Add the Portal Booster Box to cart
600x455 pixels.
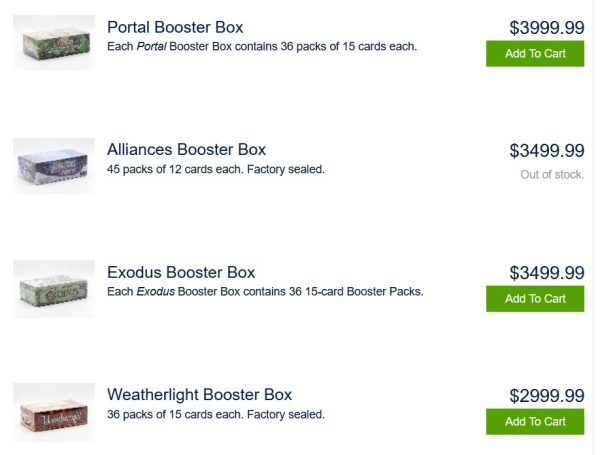point(535,54)
